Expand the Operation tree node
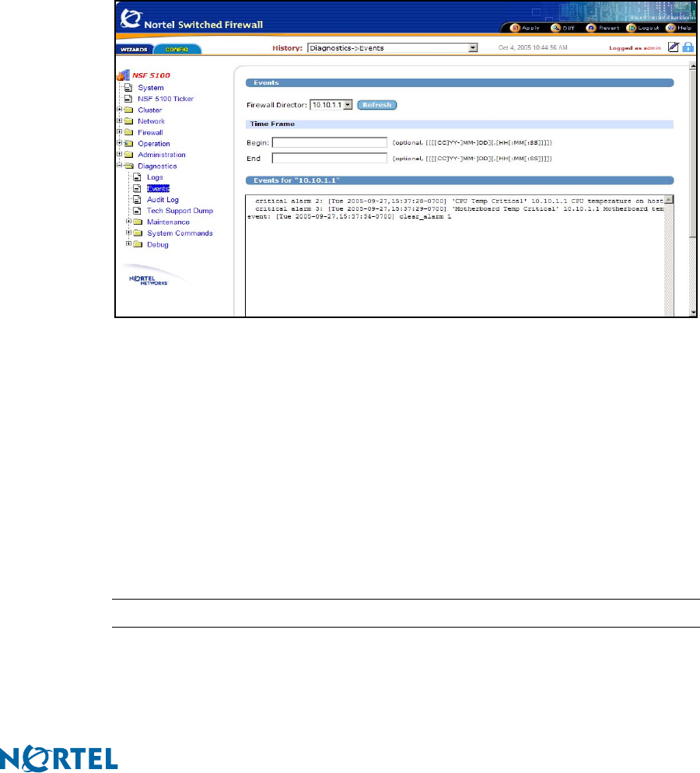 [119, 143]
